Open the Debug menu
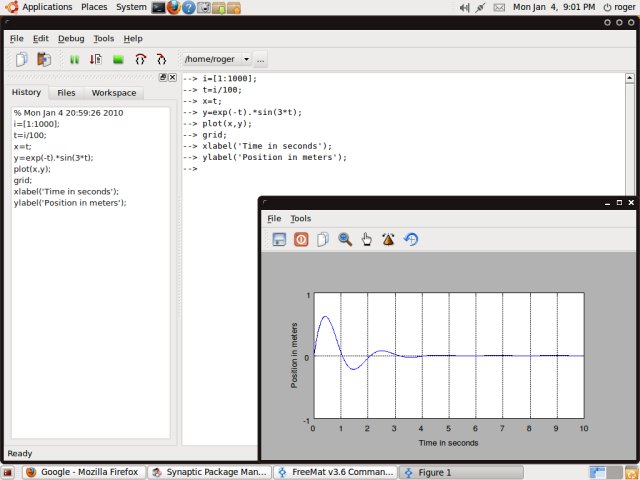The height and width of the screenshot is (480, 640). 71,38
